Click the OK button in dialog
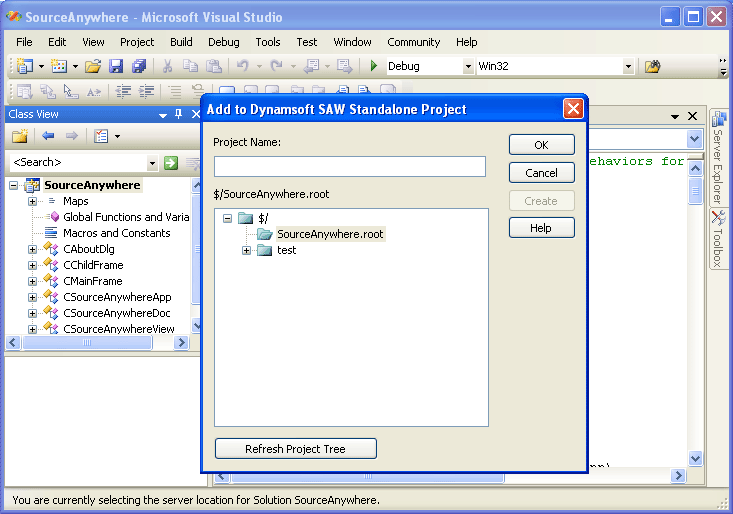Image resolution: width=733 pixels, height=514 pixels. pos(541,145)
